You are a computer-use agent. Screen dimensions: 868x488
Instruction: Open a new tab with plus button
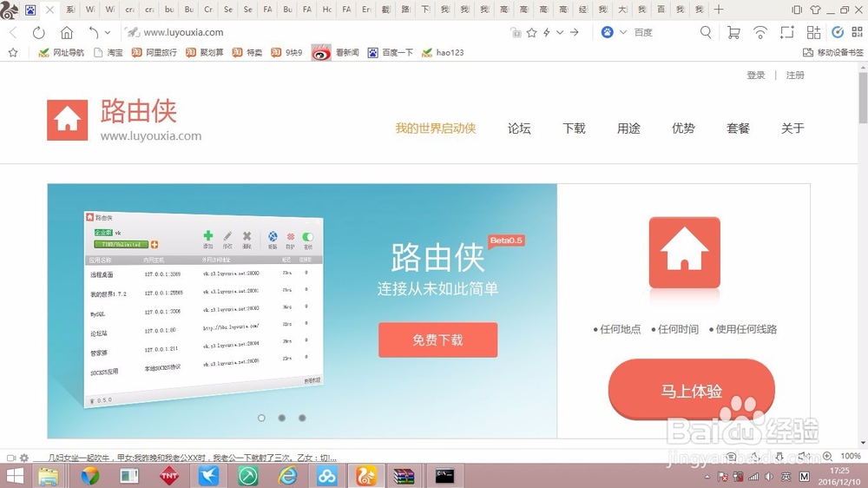(719, 10)
